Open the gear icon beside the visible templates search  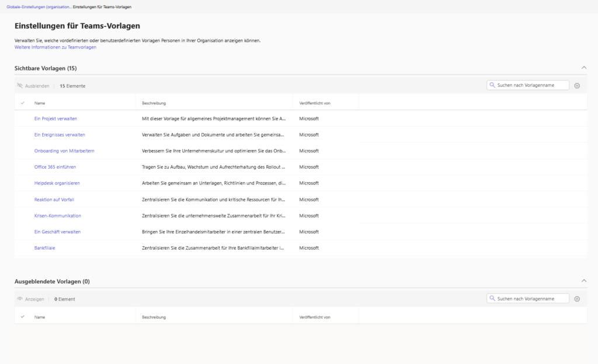click(577, 85)
